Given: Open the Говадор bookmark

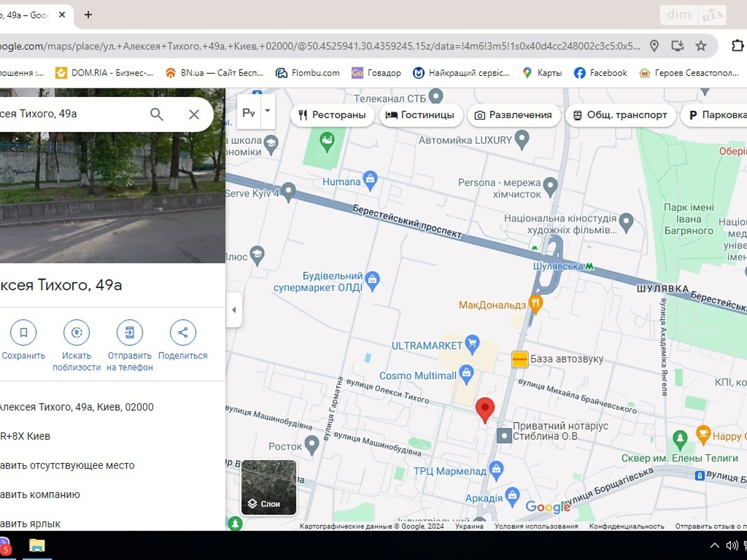Looking at the screenshot, I should pyautogui.click(x=376, y=73).
